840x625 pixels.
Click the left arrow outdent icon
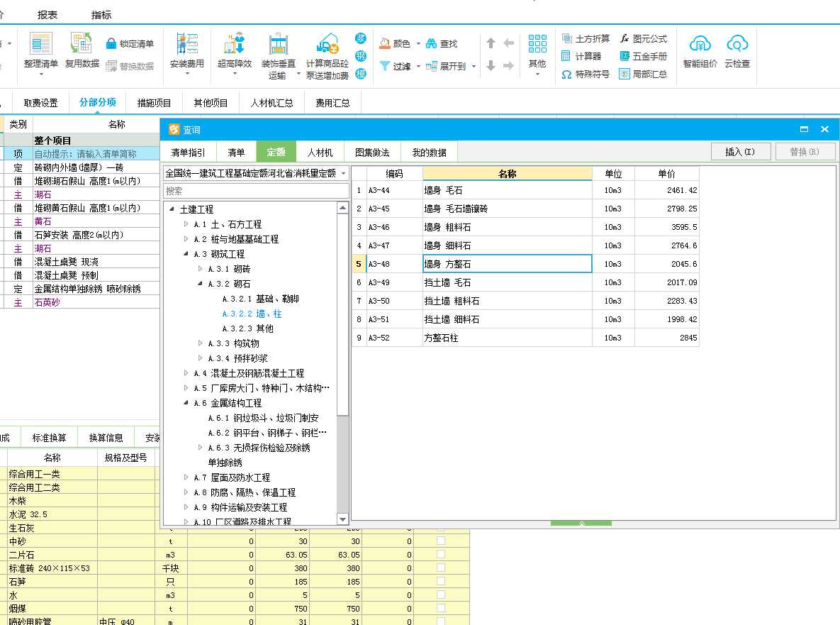509,43
